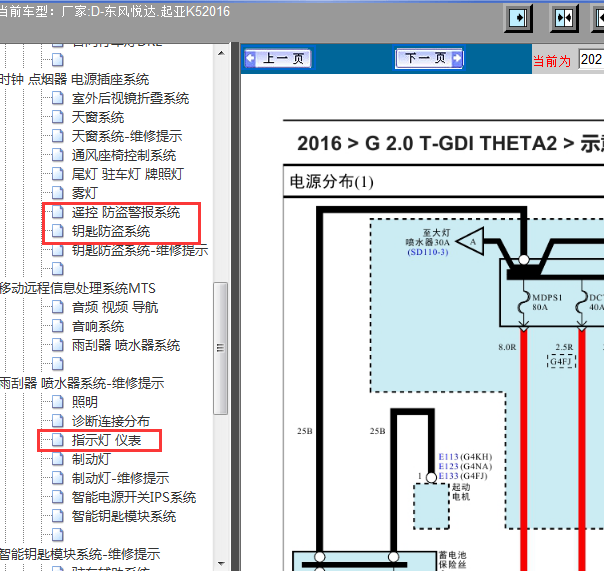Image resolution: width=604 pixels, height=571 pixels.
Task: Click the MDPS1 80A fuse label
Action: (547, 302)
